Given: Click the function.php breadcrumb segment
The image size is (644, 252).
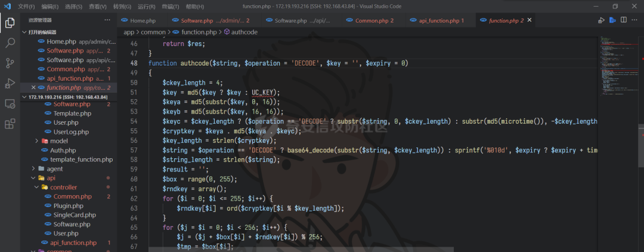Looking at the screenshot, I should pos(194,32).
